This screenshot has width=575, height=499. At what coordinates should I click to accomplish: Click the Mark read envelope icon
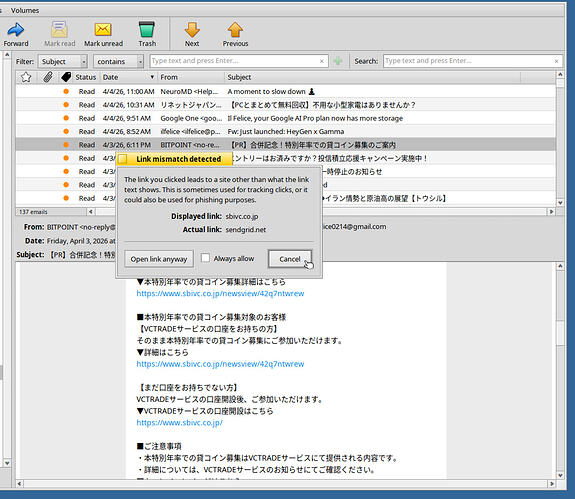59,29
